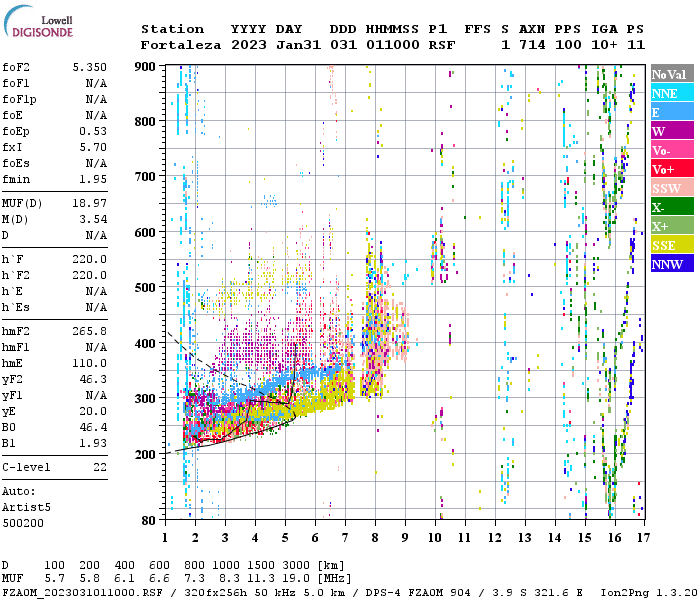Click the 200 km height axis label
The width and height of the screenshot is (700, 600).
point(145,454)
